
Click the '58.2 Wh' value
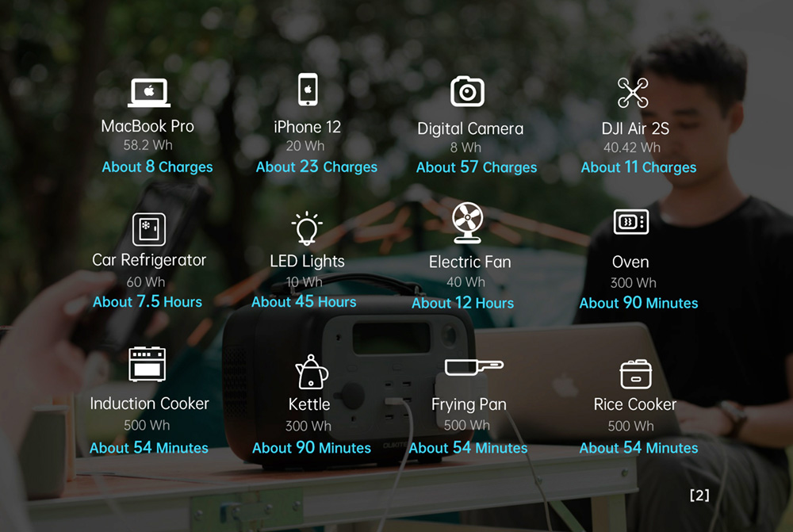point(147,145)
